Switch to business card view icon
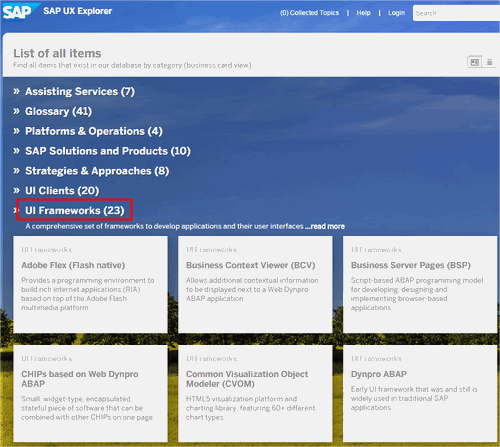500x447 pixels. [x=475, y=62]
